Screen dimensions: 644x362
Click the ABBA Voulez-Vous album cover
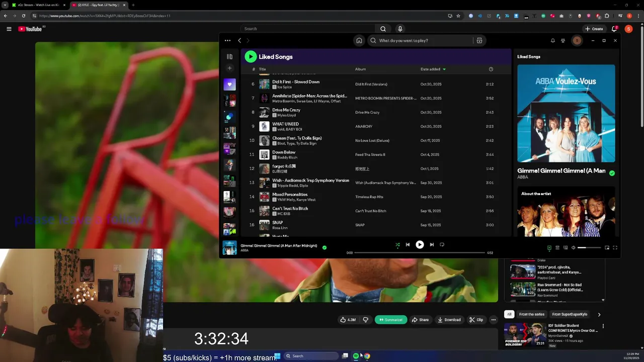click(566, 113)
